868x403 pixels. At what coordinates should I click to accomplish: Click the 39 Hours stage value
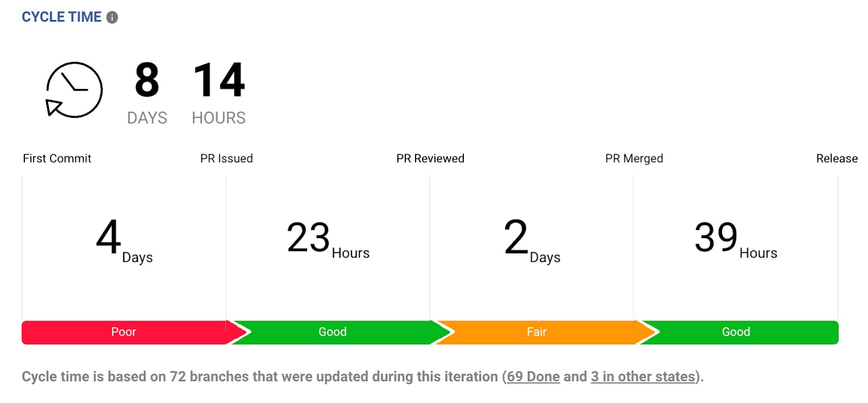[x=736, y=240]
